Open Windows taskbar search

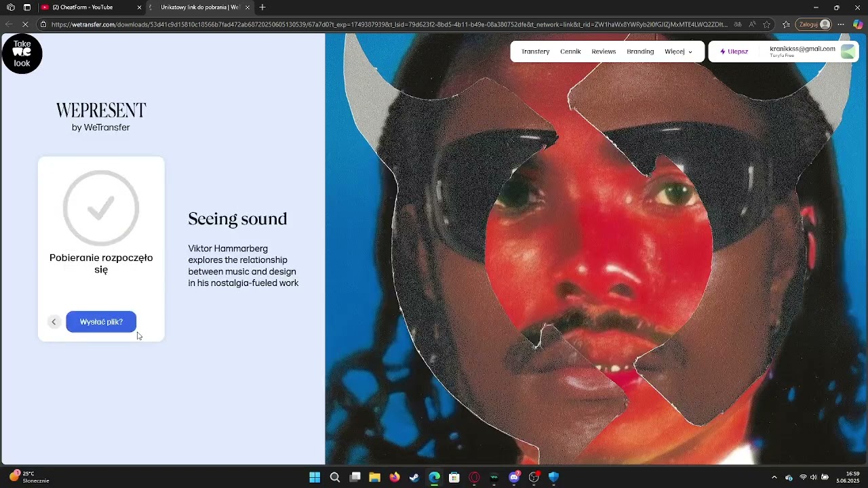[335, 477]
